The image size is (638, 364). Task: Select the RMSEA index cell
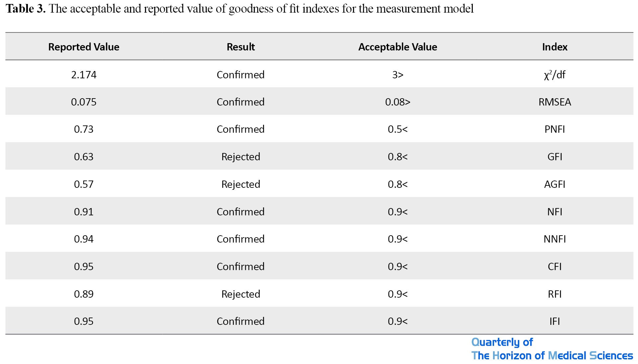[555, 102]
